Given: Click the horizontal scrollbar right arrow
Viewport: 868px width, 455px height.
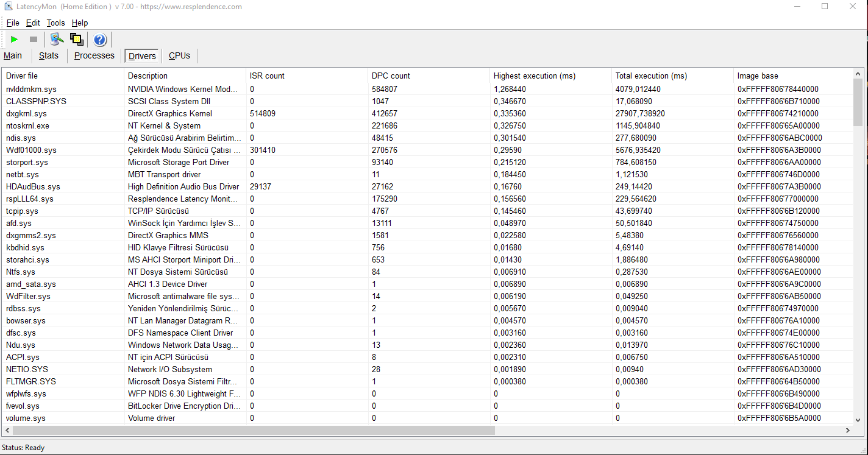Looking at the screenshot, I should (847, 430).
